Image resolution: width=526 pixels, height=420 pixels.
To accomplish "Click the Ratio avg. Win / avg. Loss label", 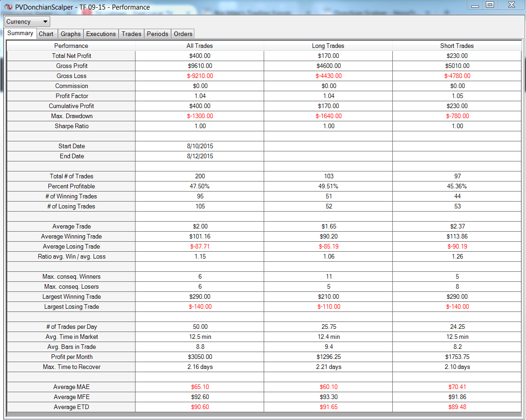I will pyautogui.click(x=72, y=257).
